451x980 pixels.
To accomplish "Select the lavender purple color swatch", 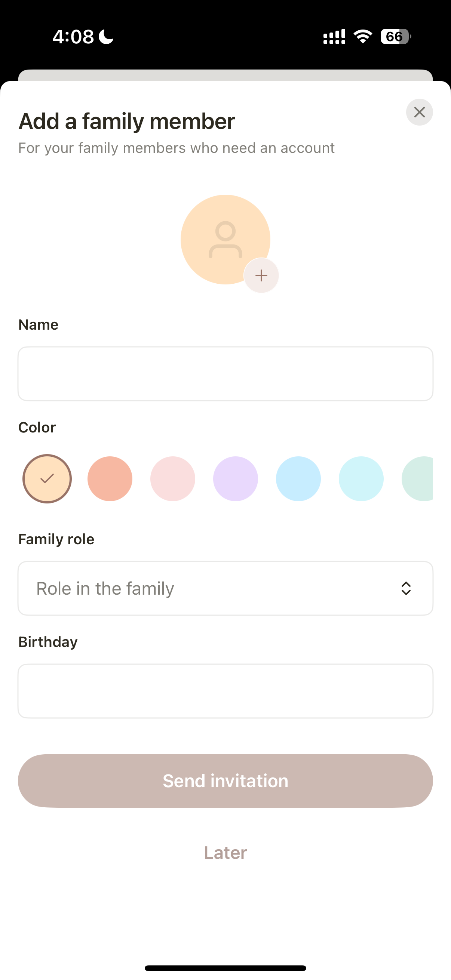I will 236,478.
